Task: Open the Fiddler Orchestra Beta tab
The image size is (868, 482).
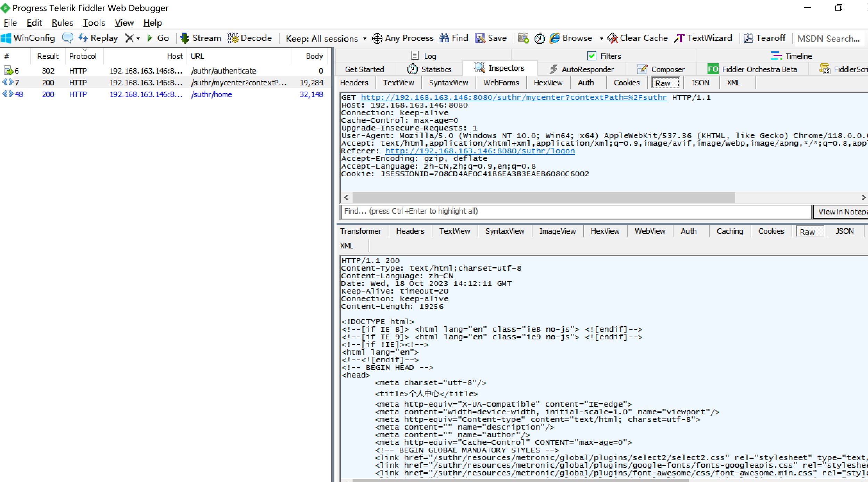Action: tap(752, 69)
